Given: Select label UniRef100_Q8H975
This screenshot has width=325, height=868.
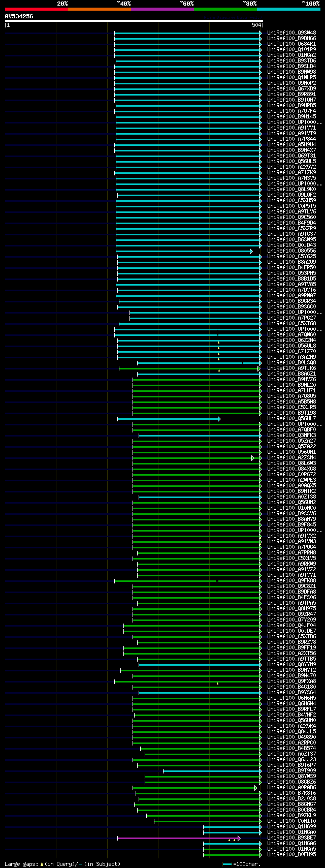Looking at the screenshot, I should click(x=291, y=609).
